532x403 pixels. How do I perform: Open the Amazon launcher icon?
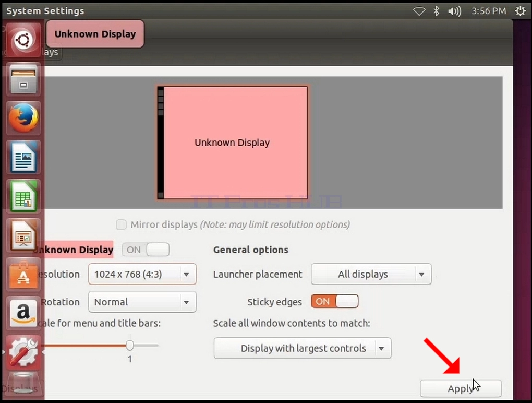(23, 313)
